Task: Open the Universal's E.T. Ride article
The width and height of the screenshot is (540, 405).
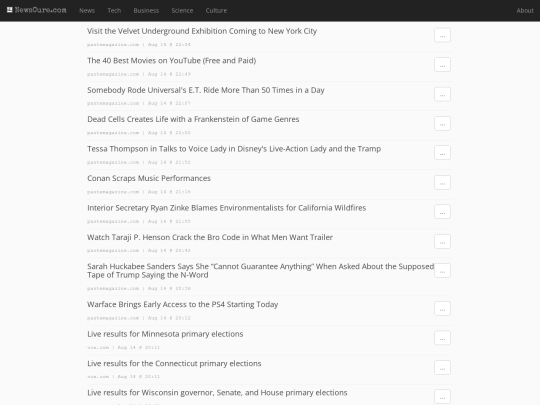Action: pyautogui.click(x=206, y=90)
